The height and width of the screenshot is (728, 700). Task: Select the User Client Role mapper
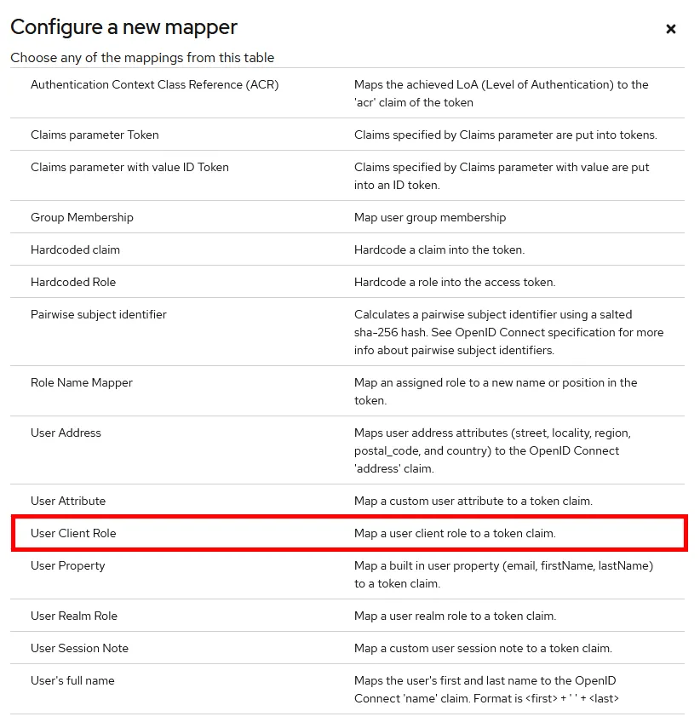click(73, 533)
